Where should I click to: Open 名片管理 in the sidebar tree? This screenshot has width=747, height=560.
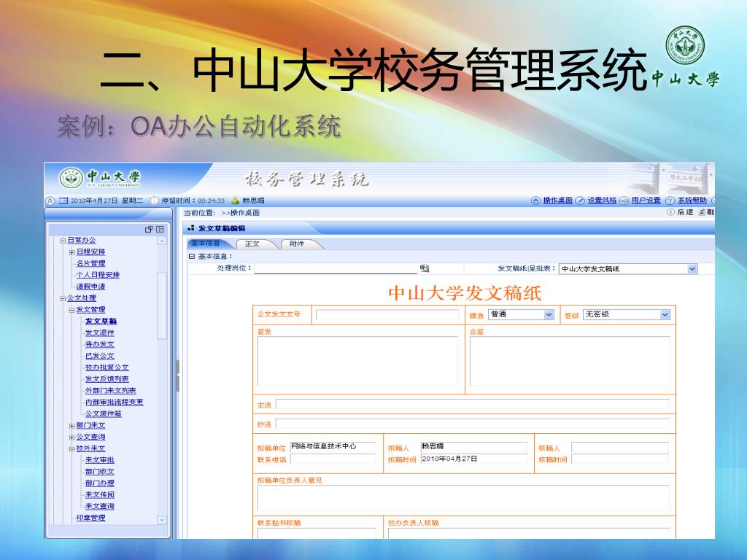(90, 263)
